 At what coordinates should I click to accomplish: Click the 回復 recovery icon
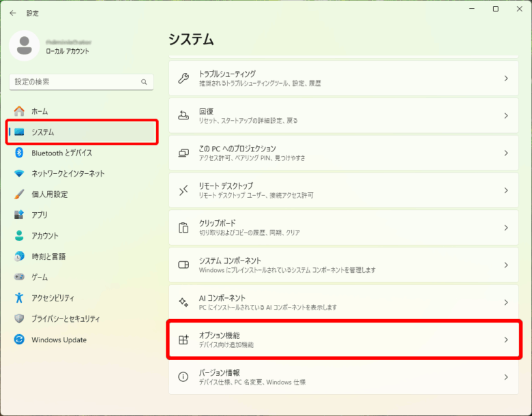pos(183,116)
